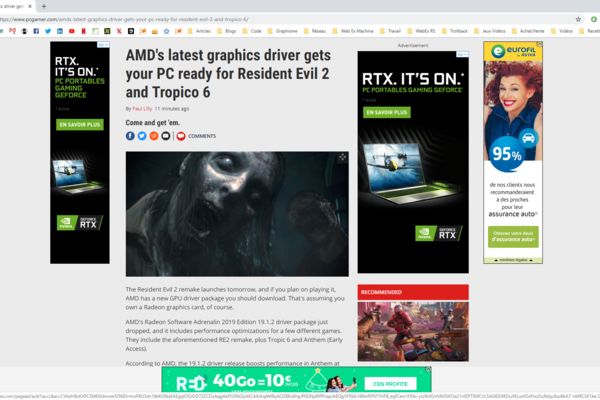Click the author link Paul Lilly
Viewport: 600px width, 400px height.
(142, 109)
